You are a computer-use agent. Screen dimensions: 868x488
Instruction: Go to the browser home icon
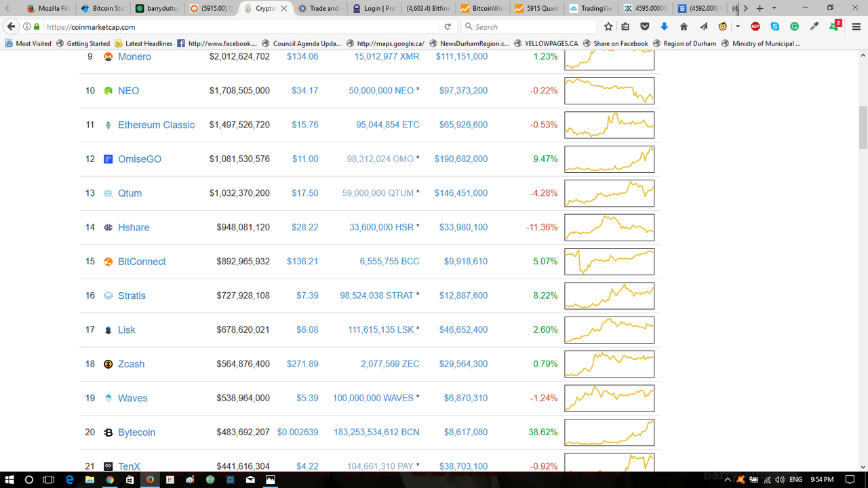coord(684,26)
